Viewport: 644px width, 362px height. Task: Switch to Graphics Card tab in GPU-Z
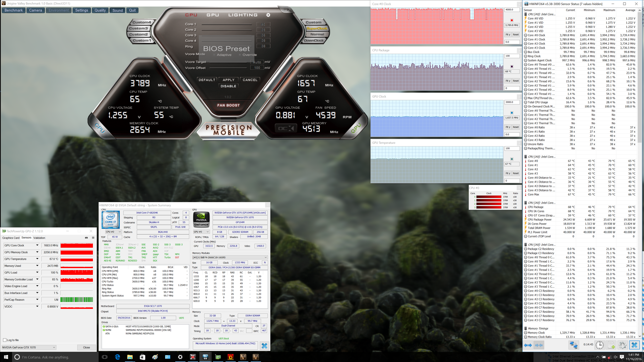[11, 238]
